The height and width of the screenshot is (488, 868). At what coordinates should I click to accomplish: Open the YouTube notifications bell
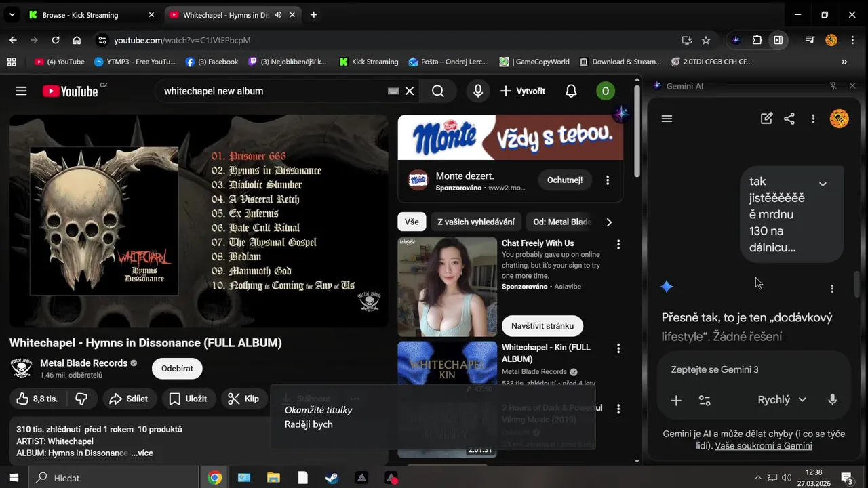(571, 91)
